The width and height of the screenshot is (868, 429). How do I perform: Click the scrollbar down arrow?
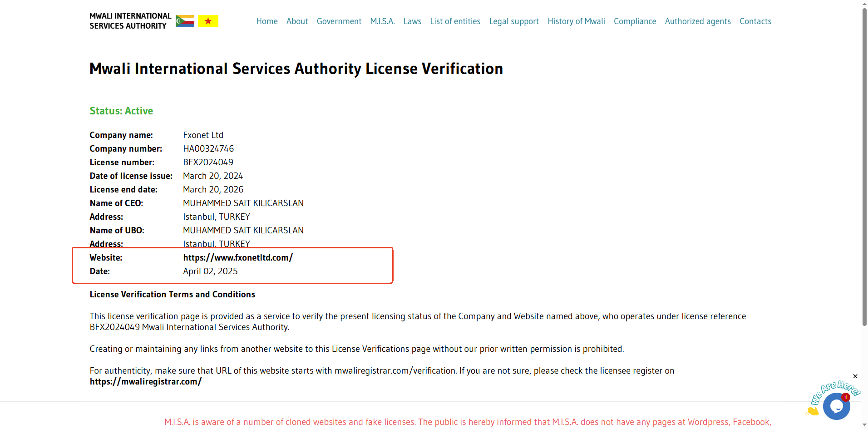(x=864, y=425)
